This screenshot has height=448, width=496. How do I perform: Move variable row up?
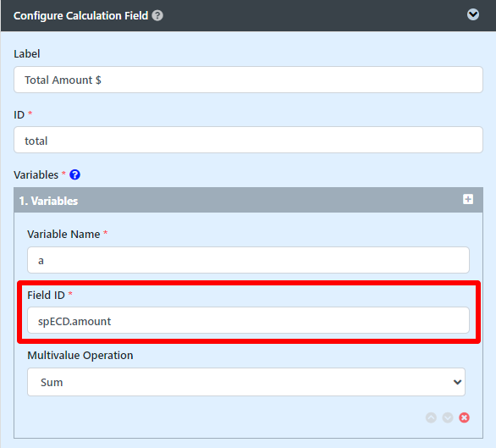431,418
